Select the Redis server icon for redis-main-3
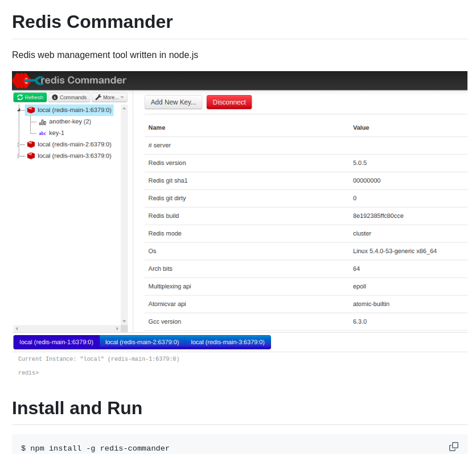This screenshot has height=454, width=476. (31, 155)
